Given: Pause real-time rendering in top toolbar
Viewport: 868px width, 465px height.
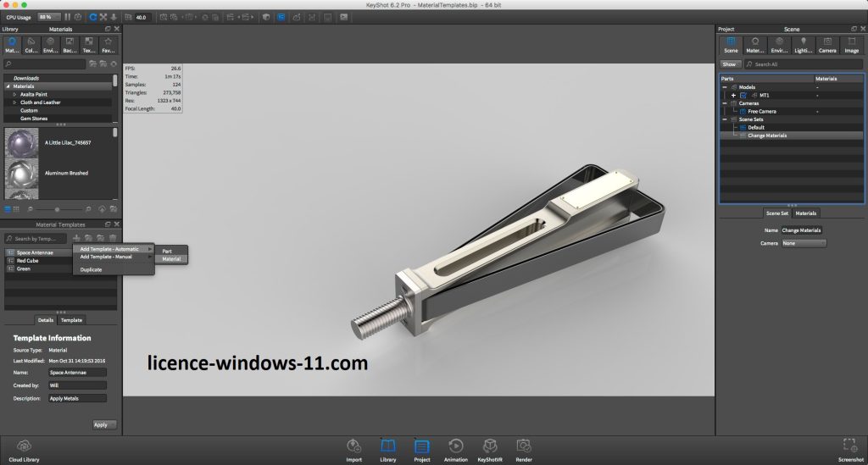Looking at the screenshot, I should click(x=67, y=17).
